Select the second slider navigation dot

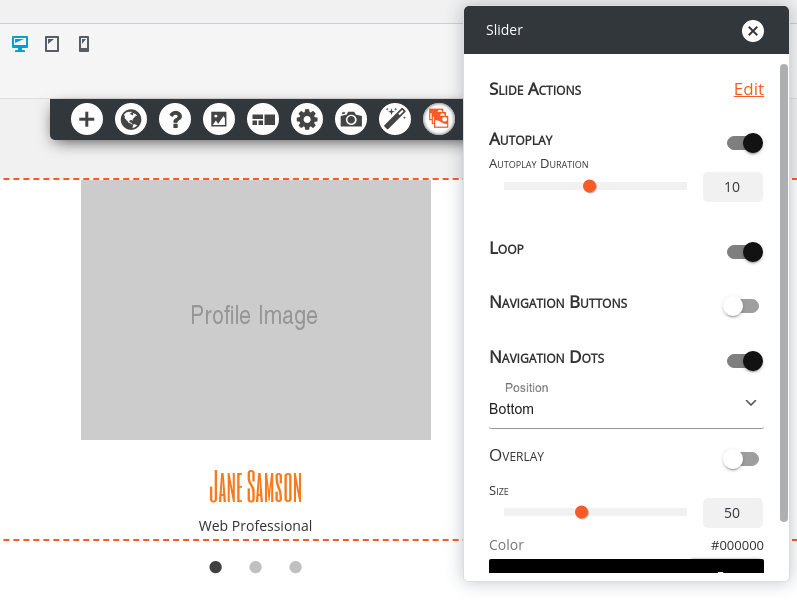pos(255,567)
